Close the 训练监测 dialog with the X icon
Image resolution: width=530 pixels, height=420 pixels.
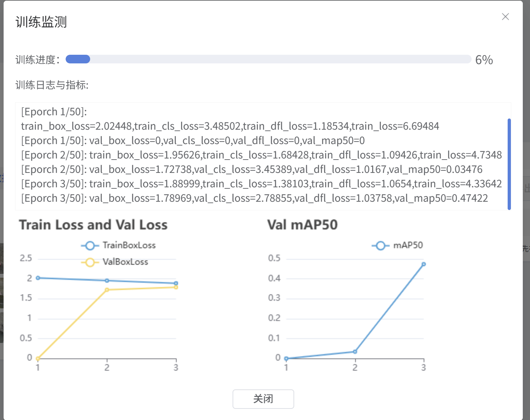[505, 17]
